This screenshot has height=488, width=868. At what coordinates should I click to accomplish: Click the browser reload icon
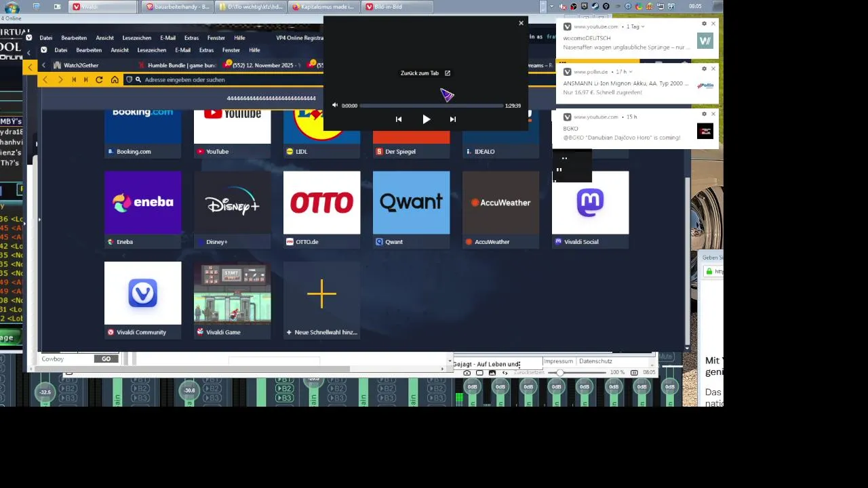coord(99,79)
